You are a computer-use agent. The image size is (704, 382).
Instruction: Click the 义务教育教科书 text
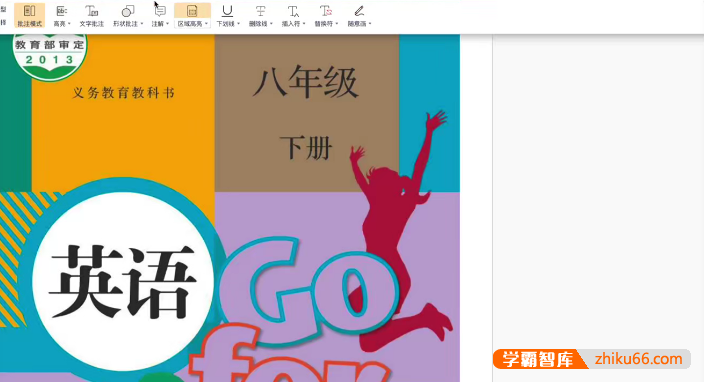coord(123,93)
